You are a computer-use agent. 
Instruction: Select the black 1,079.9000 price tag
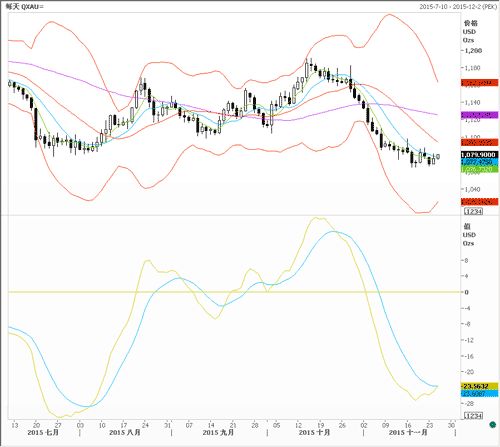(x=480, y=155)
